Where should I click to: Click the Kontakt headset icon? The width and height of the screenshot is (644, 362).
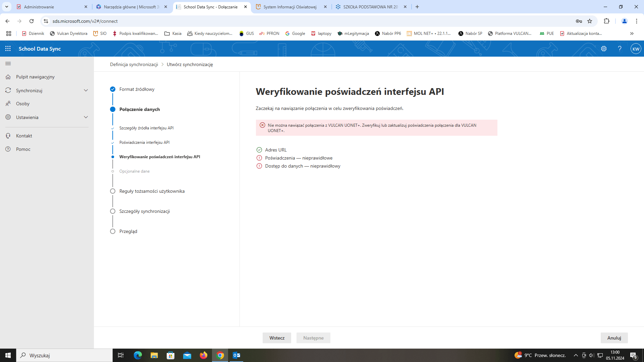tap(8, 136)
